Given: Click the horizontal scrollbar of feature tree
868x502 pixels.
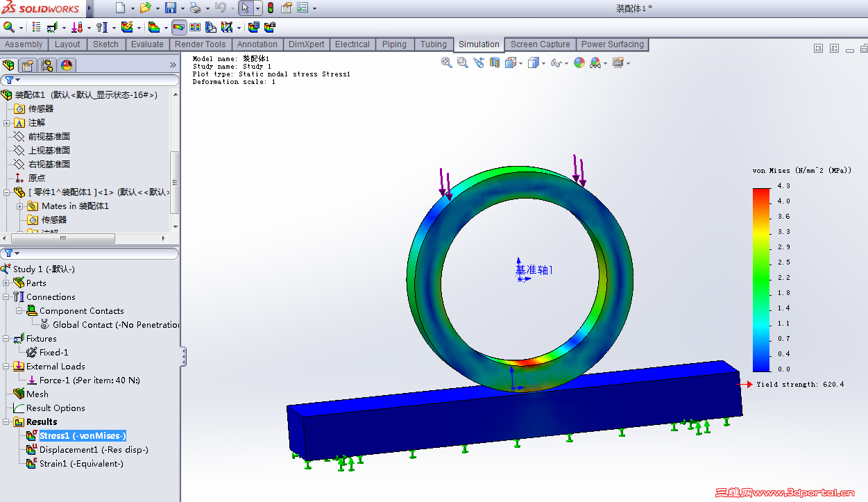Looking at the screenshot, I should click(62, 238).
